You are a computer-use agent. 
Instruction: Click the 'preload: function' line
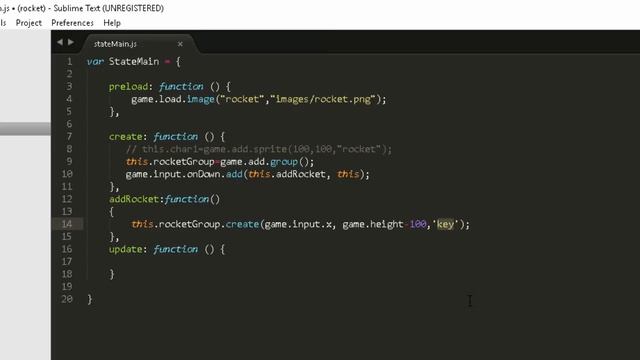click(x=170, y=87)
